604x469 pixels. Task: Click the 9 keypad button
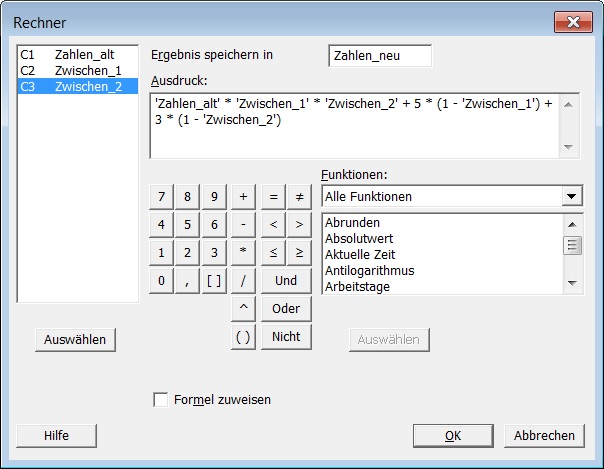point(214,197)
